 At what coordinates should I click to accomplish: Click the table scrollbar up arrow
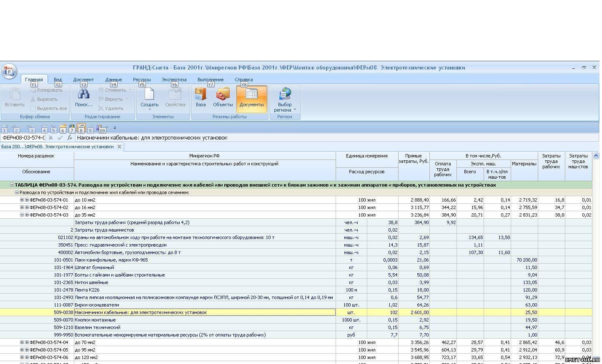(596, 156)
